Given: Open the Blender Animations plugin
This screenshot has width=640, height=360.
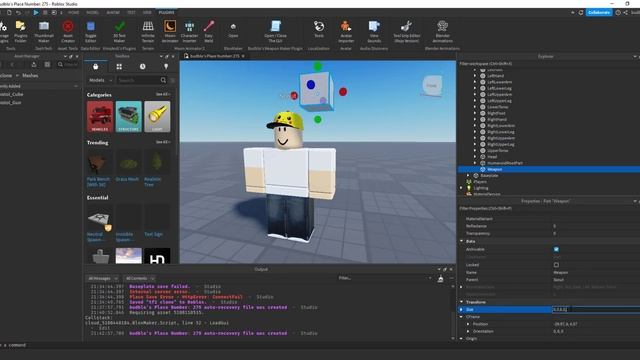Looking at the screenshot, I should pos(442,31).
